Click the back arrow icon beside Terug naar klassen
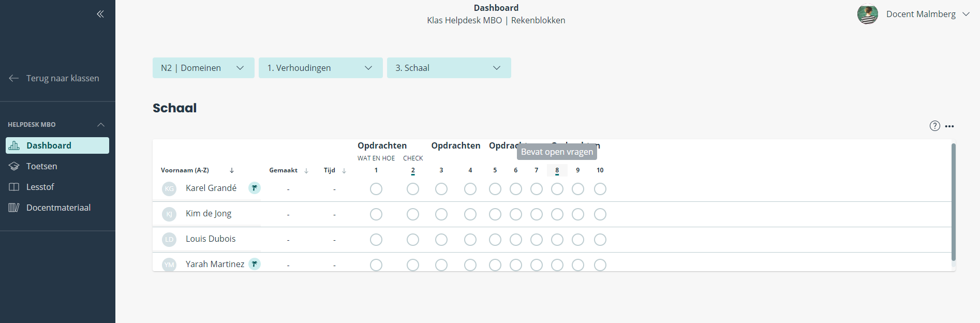The height and width of the screenshot is (323, 980). tap(14, 78)
